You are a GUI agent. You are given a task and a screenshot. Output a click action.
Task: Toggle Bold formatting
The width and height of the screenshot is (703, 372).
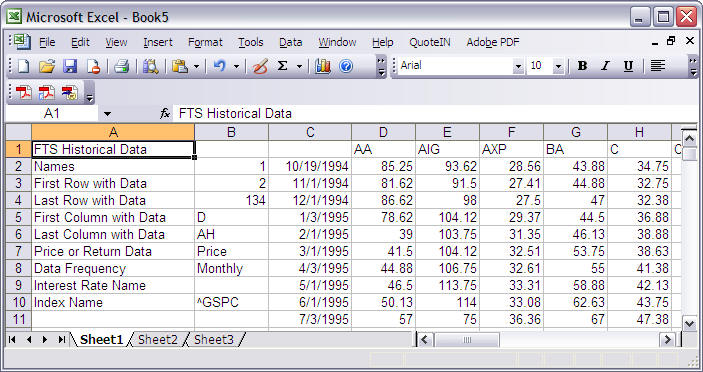[582, 66]
